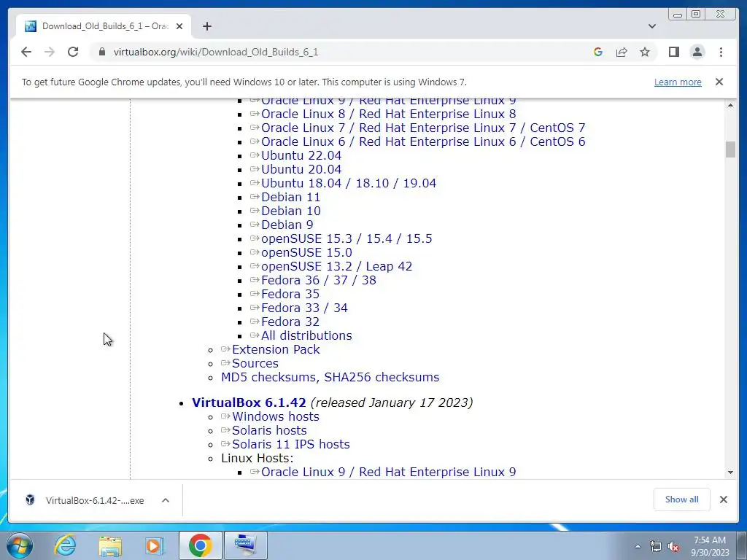Screen dimensions: 747x560
Task: Close the Download_Old_Builds_6_1 tab
Action: pyautogui.click(x=179, y=26)
